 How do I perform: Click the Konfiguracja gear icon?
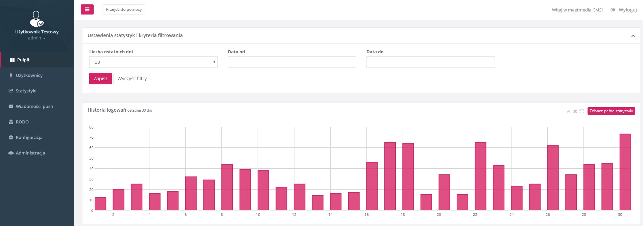tap(11, 137)
